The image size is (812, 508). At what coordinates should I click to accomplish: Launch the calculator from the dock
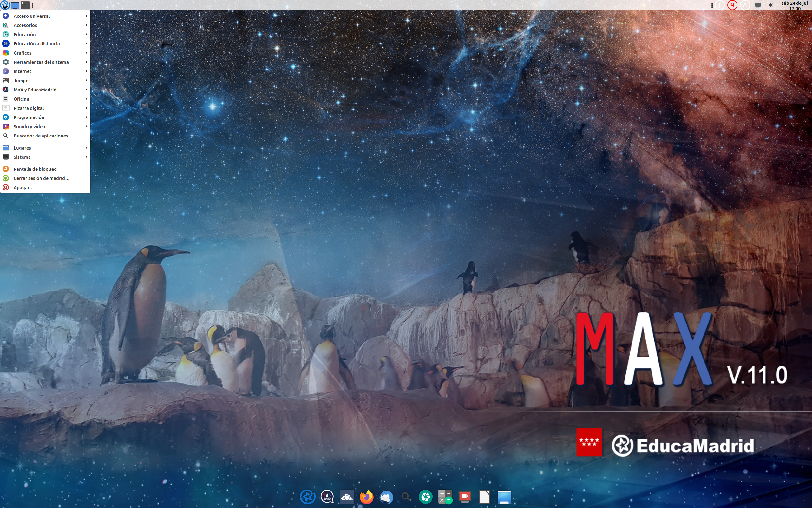(445, 497)
